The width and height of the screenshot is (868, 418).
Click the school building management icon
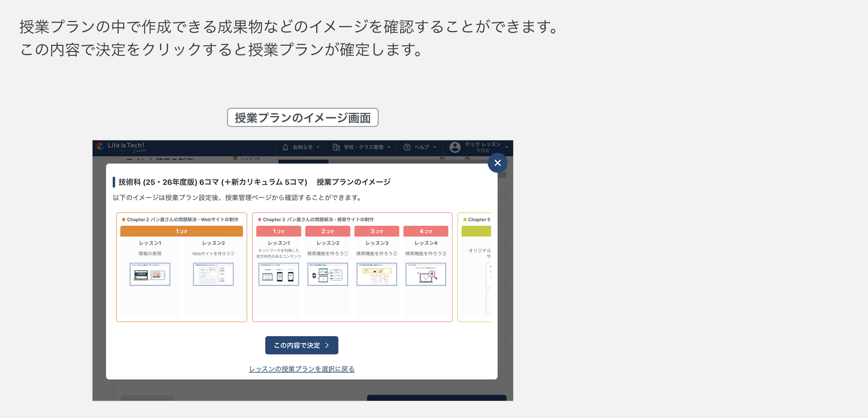click(336, 147)
